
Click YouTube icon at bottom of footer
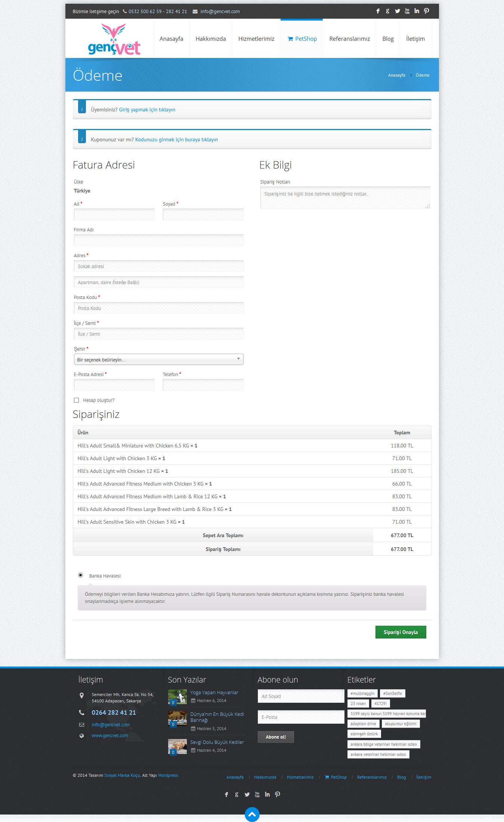coord(257,794)
